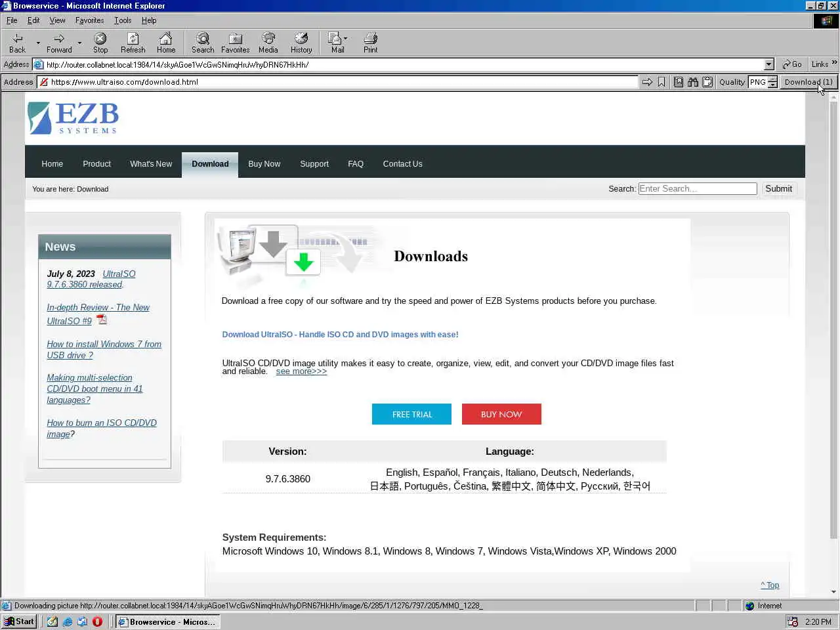Open the Tools menu
Image resolution: width=840 pixels, height=630 pixels.
(123, 20)
